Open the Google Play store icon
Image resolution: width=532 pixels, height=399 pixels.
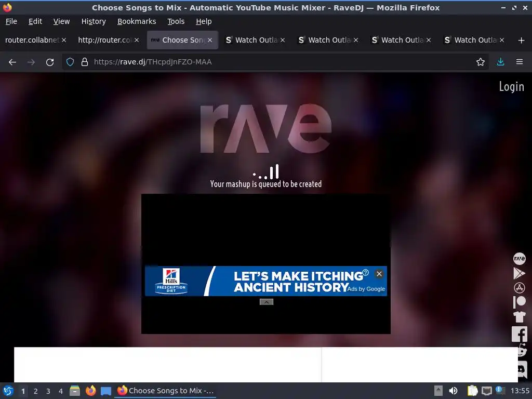tap(519, 273)
